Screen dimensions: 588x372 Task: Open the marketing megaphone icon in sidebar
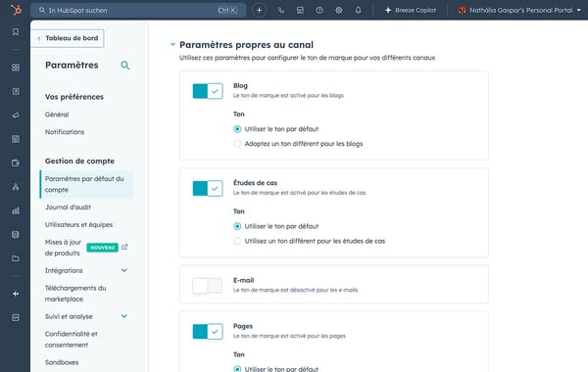(x=16, y=116)
